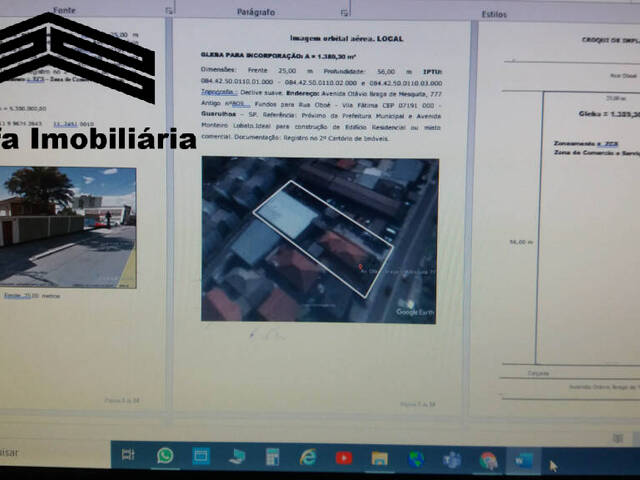
Task: Select the street photo on the left page
Action: click(x=68, y=227)
